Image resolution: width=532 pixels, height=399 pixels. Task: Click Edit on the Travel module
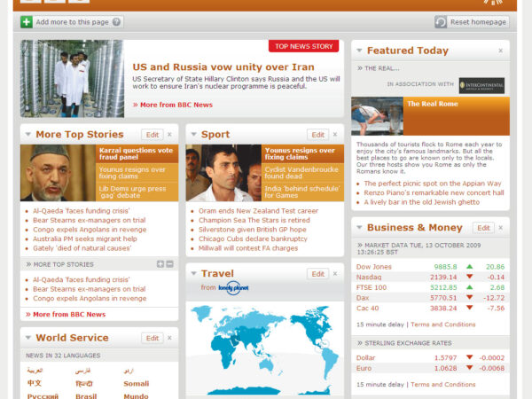[x=317, y=274]
